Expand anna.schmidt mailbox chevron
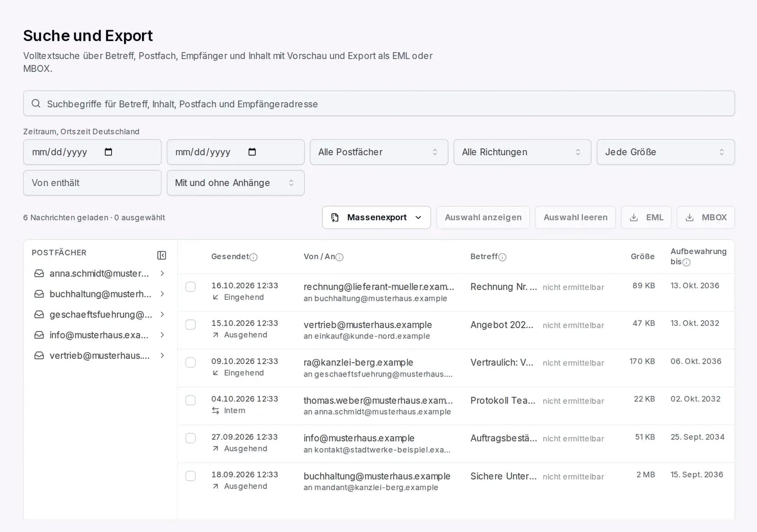The width and height of the screenshot is (757, 532). click(x=162, y=273)
